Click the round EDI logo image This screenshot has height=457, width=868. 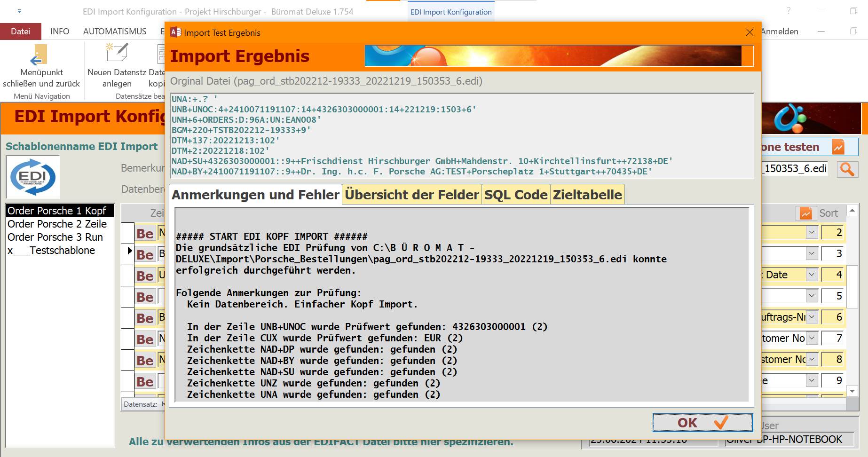pos(33,177)
